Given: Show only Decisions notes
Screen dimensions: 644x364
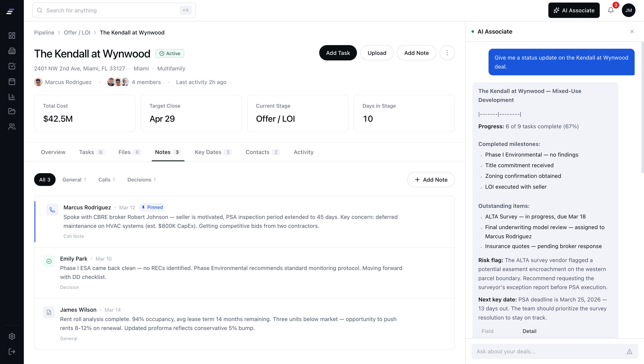Looking at the screenshot, I should coord(141,180).
